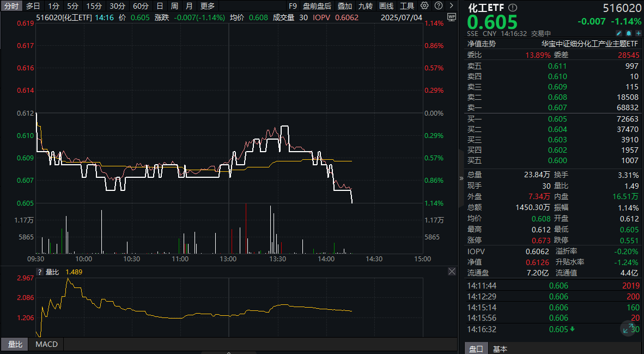This screenshot has width=644, height=354.
Task: Reveal more tools via right chevron in toolbar
Action: point(451,5)
